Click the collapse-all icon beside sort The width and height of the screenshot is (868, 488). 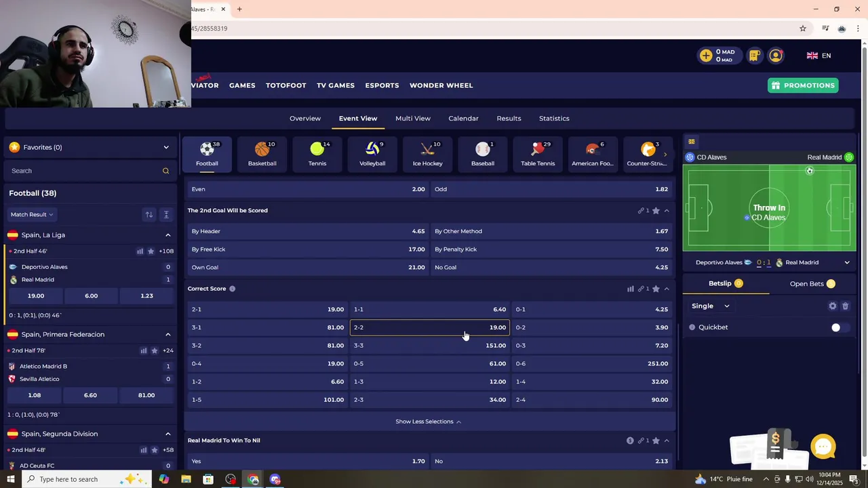tap(166, 214)
